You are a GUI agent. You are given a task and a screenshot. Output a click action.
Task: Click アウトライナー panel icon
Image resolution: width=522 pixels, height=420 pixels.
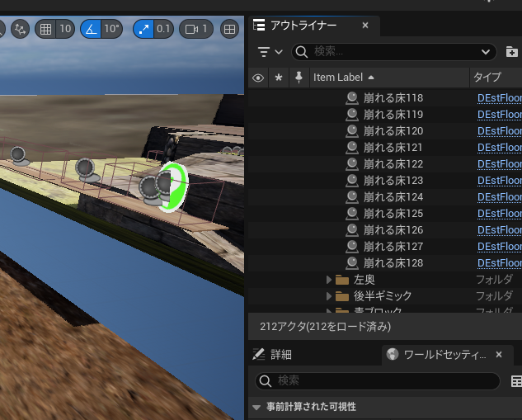click(259, 26)
